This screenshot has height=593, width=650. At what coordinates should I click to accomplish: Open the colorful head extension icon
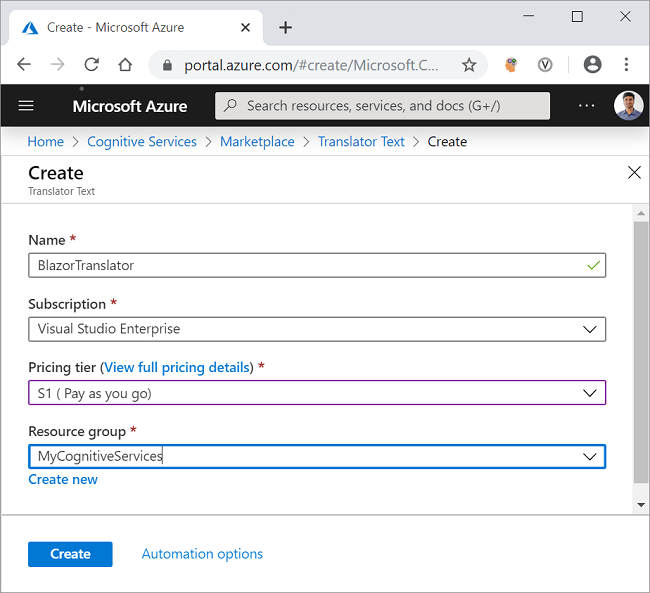tap(511, 65)
